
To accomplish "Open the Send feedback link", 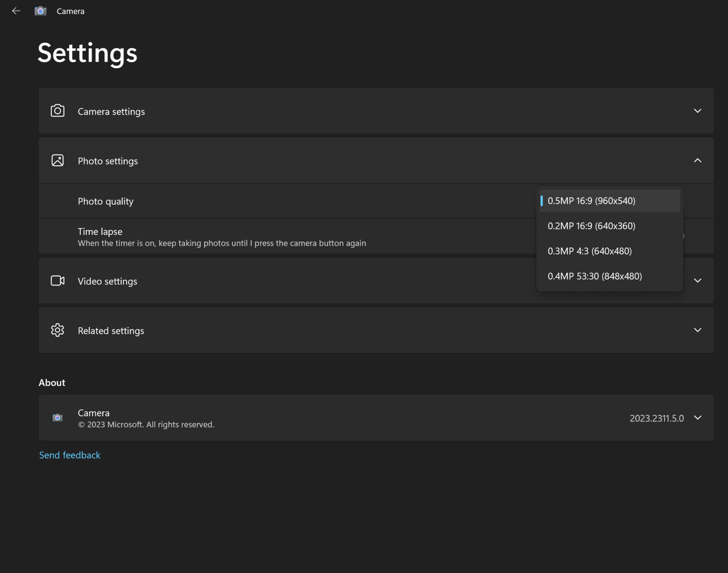I will pos(70,455).
